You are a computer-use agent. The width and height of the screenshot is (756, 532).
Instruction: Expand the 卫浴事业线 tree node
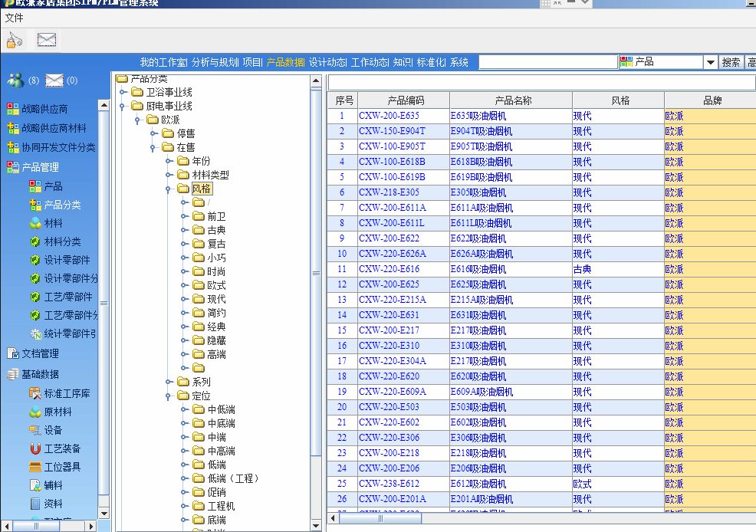point(123,93)
